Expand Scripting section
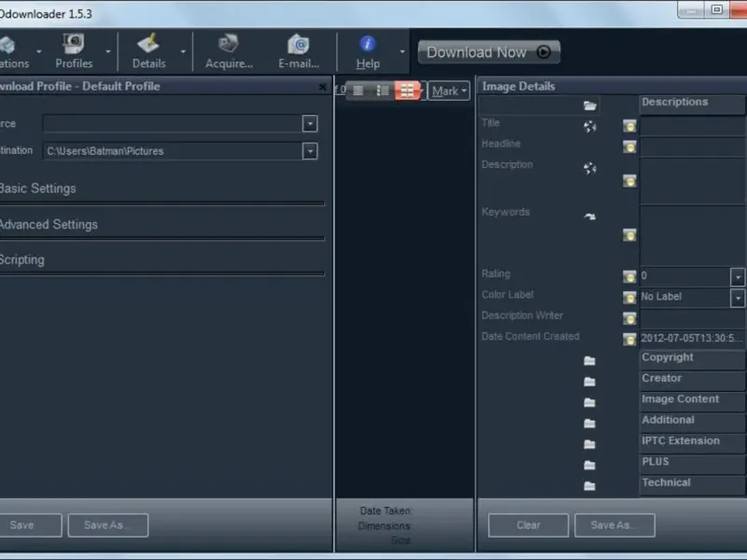Image resolution: width=747 pixels, height=560 pixels. tap(21, 260)
